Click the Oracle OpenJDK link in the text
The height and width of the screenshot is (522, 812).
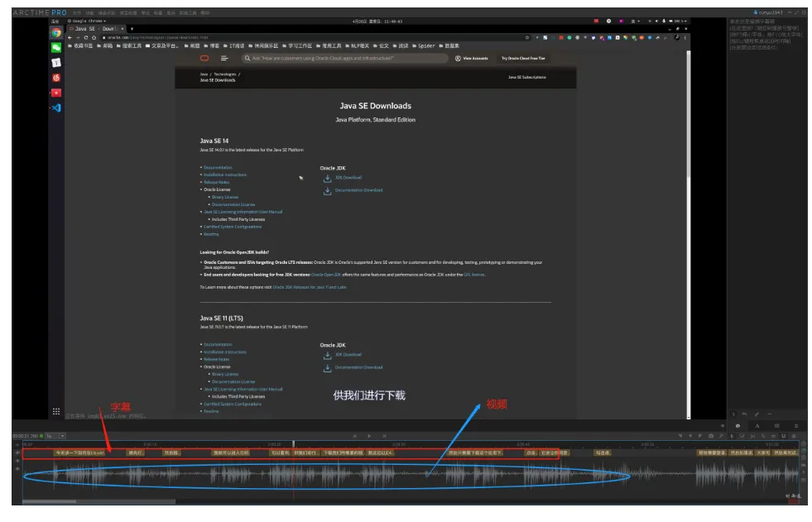326,275
